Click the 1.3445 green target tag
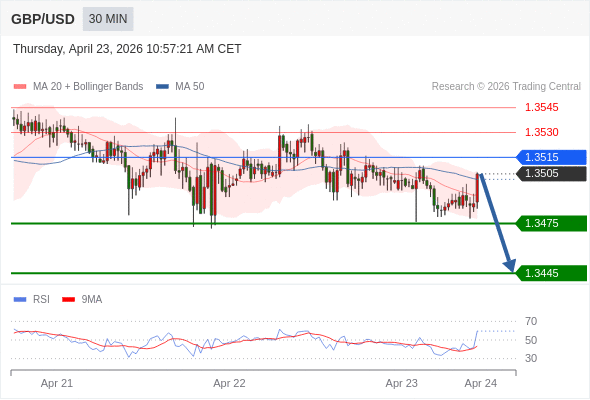This screenshot has height=400, width=590. coord(552,273)
